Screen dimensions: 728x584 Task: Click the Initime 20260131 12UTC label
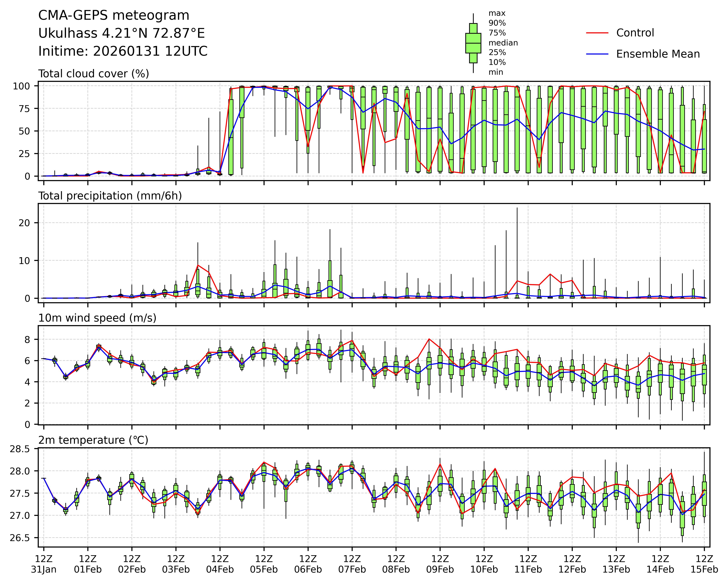[x=123, y=51]
